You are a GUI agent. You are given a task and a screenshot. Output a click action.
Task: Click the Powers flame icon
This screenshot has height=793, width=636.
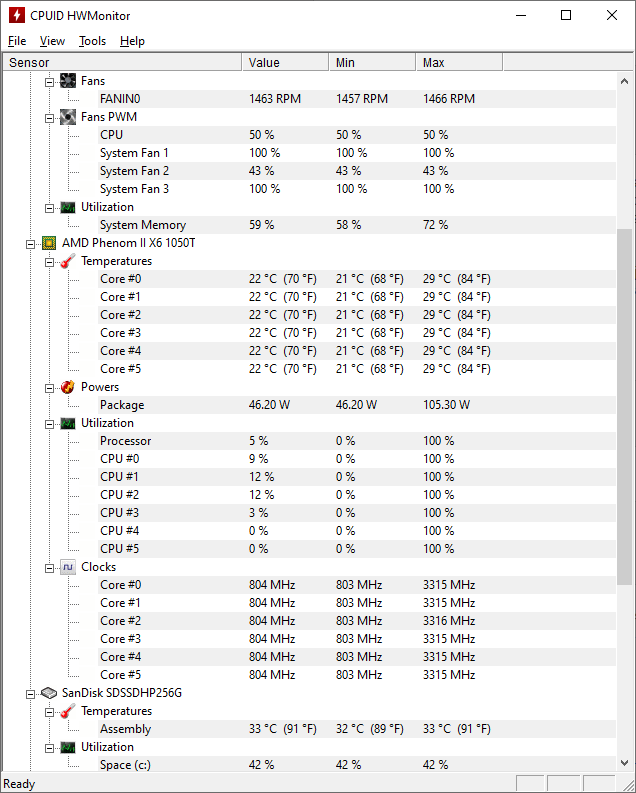68,387
